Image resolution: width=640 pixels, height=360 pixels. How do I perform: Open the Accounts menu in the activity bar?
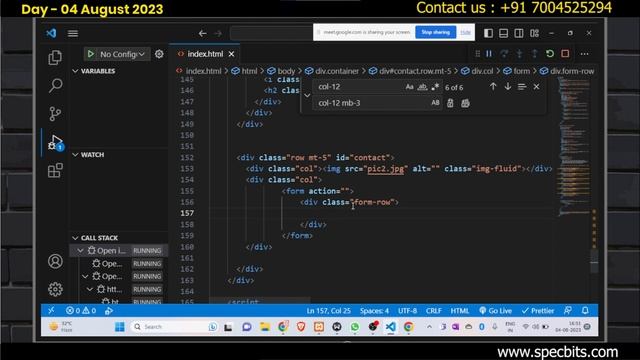[x=55, y=261]
